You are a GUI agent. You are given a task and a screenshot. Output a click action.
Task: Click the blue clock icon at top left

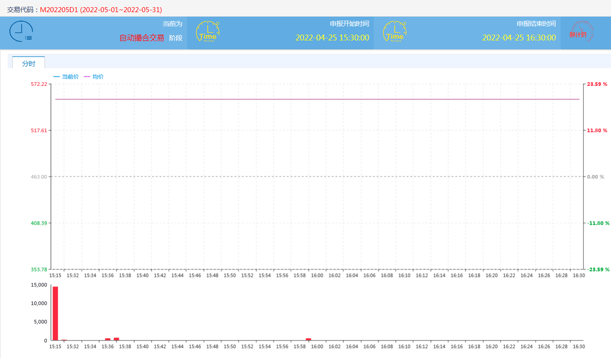tap(21, 32)
